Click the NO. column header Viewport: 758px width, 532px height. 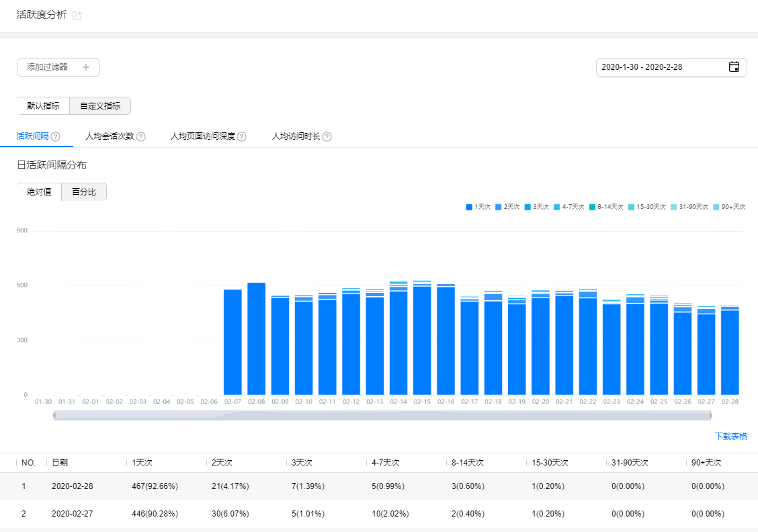(28, 462)
